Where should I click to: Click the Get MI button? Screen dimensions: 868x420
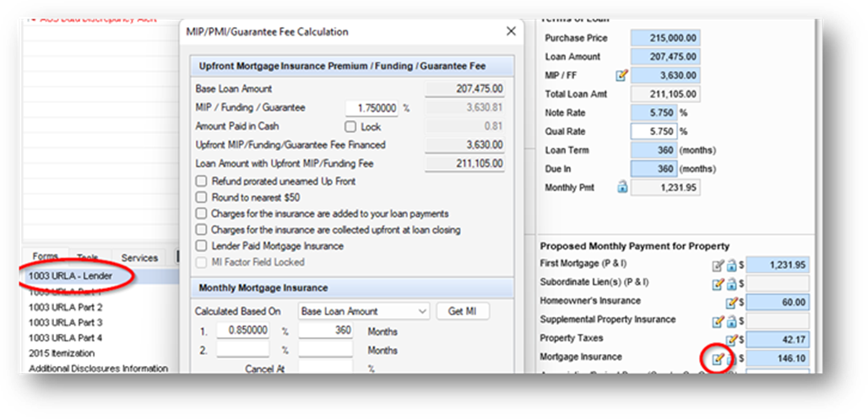coord(462,311)
